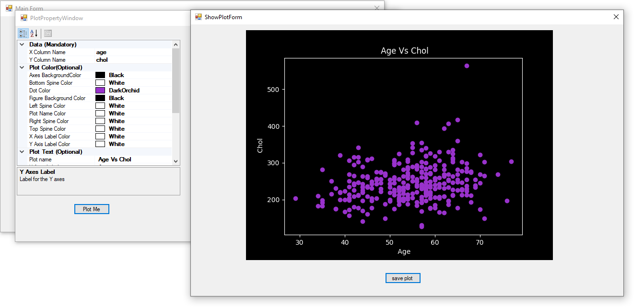Viewport: 644px width, 307px height.
Task: Click the ShowPlotForm window icon
Action: click(x=199, y=17)
